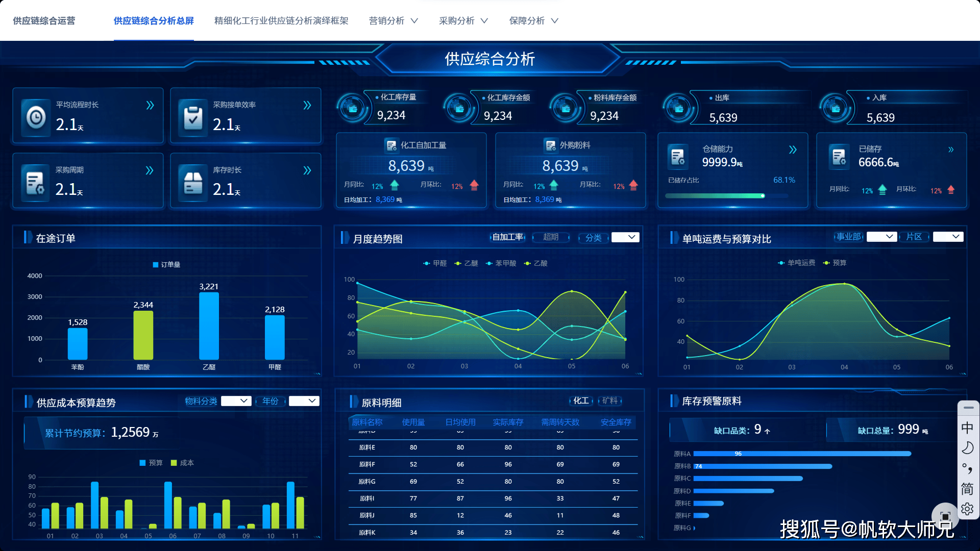980x551 pixels.
Task: Click the 平均流程时长 double-arrow button
Action: [150, 105]
